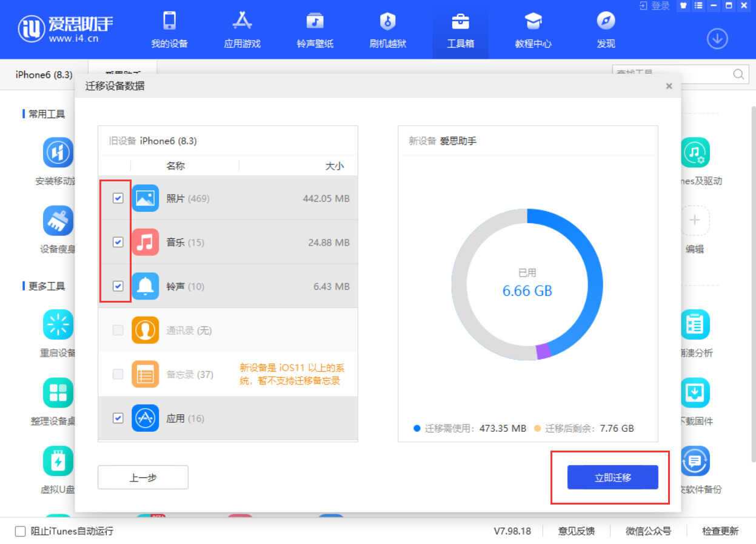Select the 工具箱 toolbox tab
Viewport: 756px width, 544px height.
click(460, 30)
